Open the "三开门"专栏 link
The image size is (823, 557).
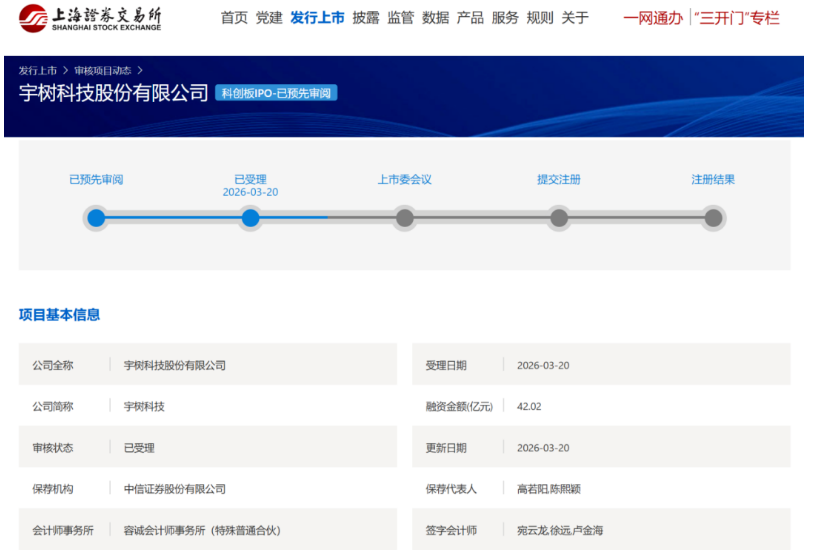tap(737, 18)
